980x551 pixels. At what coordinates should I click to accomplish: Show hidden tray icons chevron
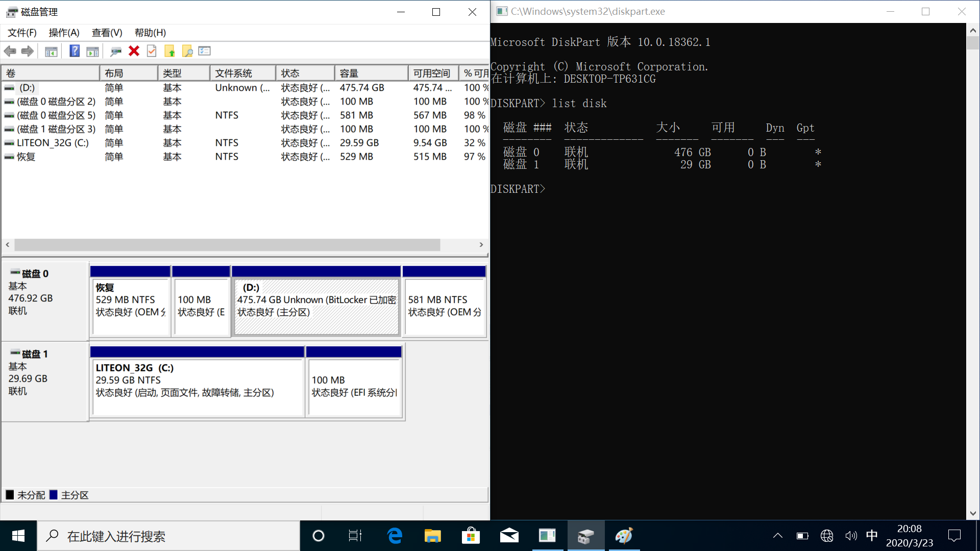(777, 536)
